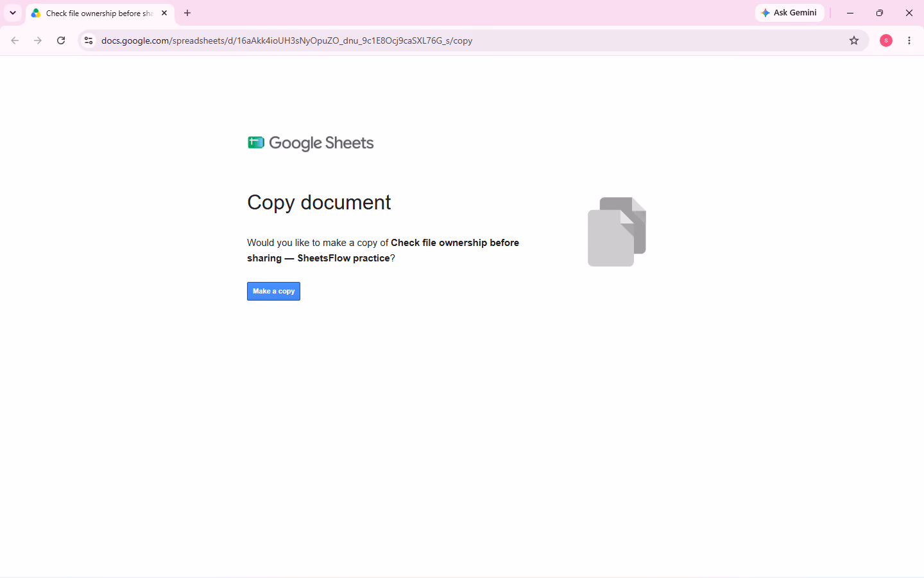Restore down the Chrome window

click(x=880, y=13)
